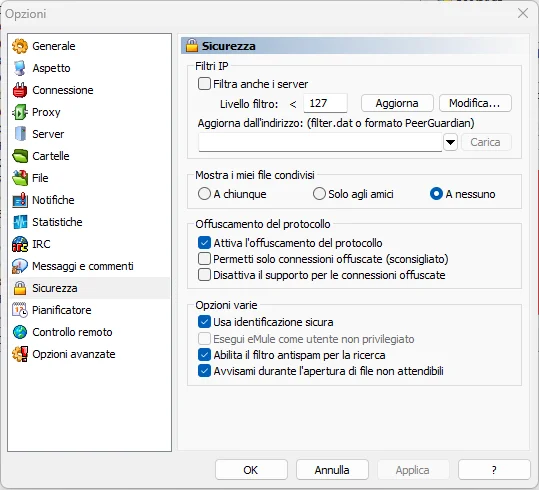
Task: Click the Carica button
Action: point(486,142)
